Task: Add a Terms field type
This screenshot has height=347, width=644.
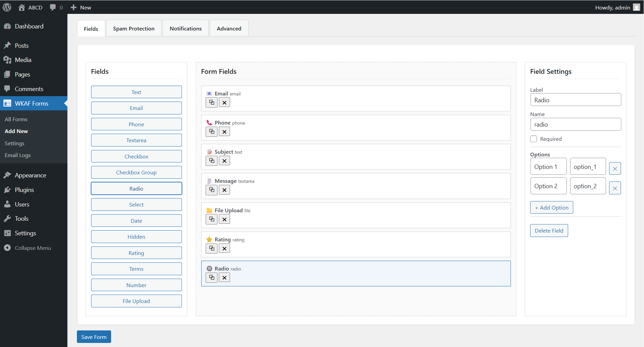Action: click(137, 269)
